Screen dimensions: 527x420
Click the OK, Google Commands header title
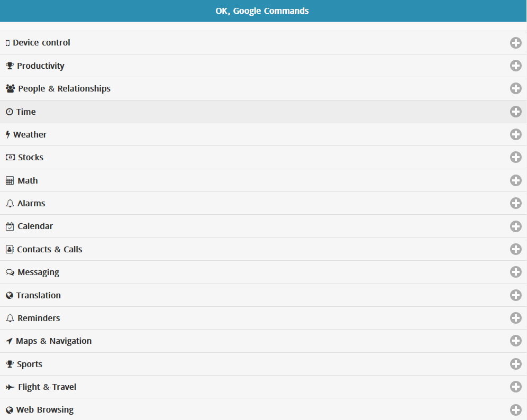point(262,11)
